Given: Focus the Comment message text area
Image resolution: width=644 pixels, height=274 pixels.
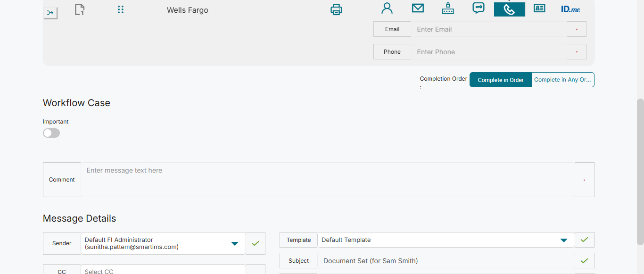Looking at the screenshot, I should point(328,180).
